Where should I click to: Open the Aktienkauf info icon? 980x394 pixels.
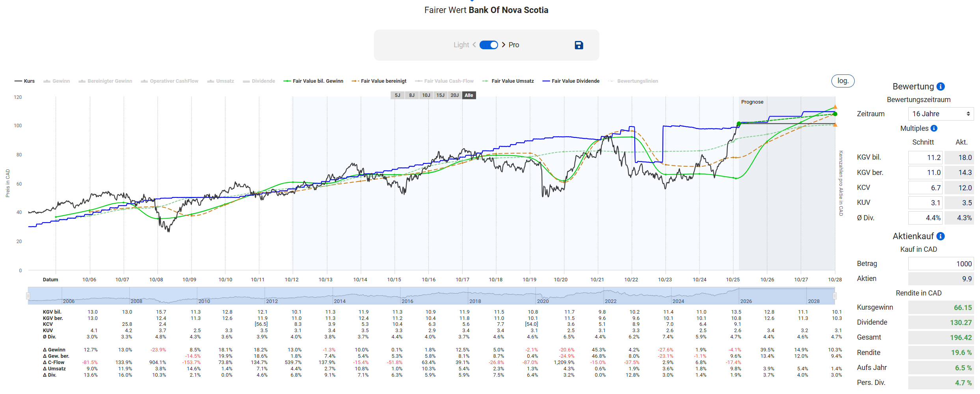coord(941,236)
